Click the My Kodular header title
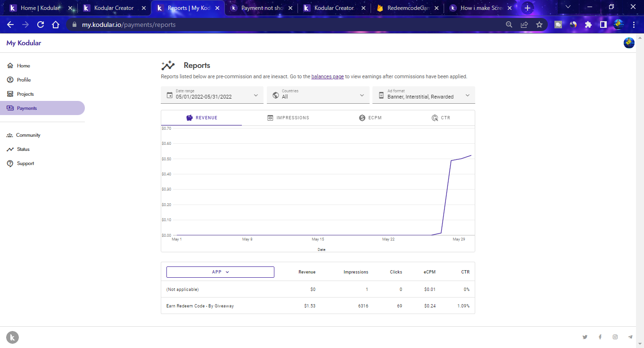This screenshot has width=644, height=348. click(24, 43)
